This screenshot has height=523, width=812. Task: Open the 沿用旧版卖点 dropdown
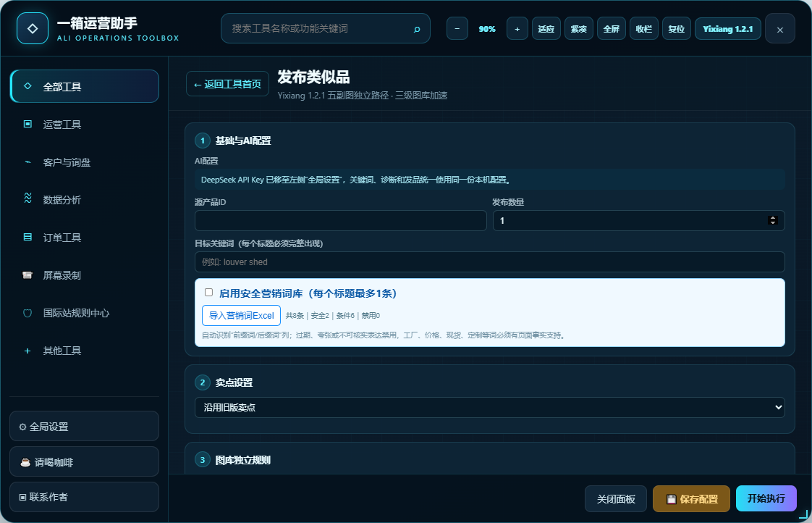(489, 407)
